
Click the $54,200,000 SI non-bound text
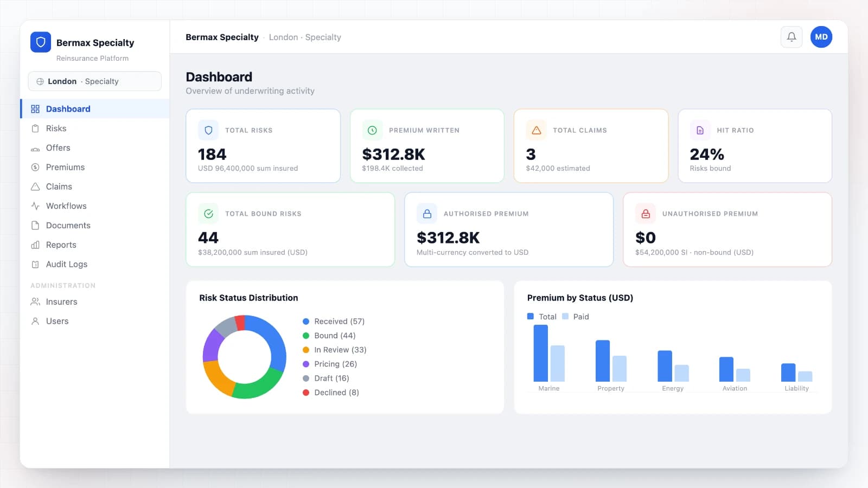(x=694, y=252)
